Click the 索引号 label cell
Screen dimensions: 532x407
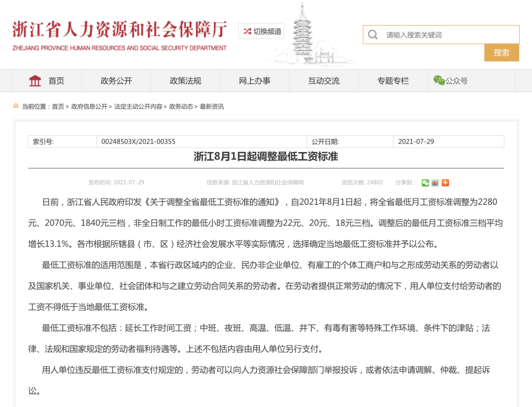[x=62, y=142]
